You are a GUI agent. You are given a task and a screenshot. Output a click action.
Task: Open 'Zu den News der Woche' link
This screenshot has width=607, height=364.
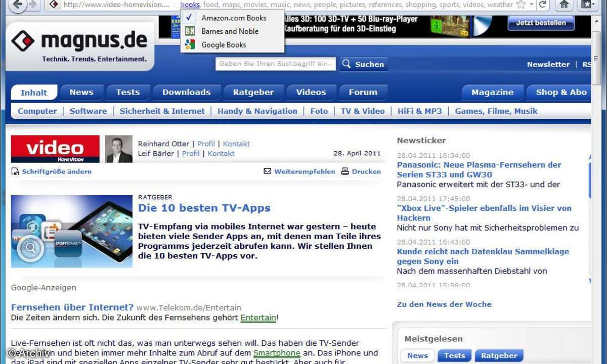(444, 304)
